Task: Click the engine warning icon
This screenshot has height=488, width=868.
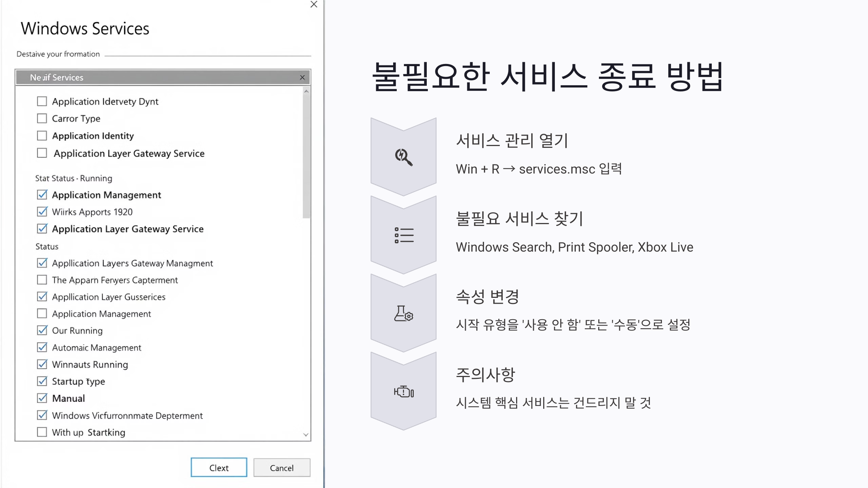Action: (404, 392)
